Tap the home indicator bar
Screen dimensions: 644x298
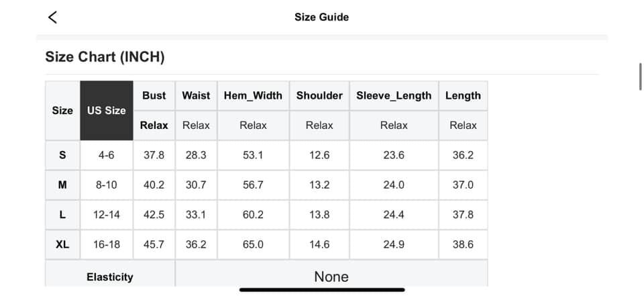pyautogui.click(x=322, y=290)
